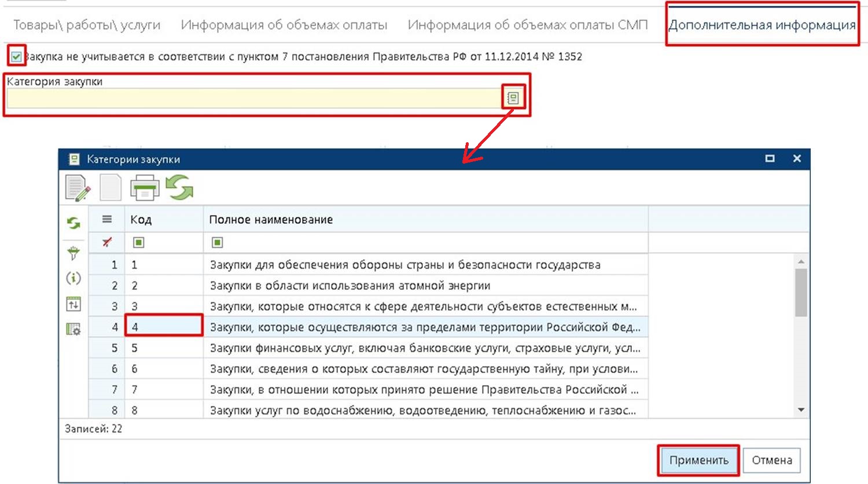Sort by Полное наименование column header
This screenshot has width=868, height=484.
[425, 220]
